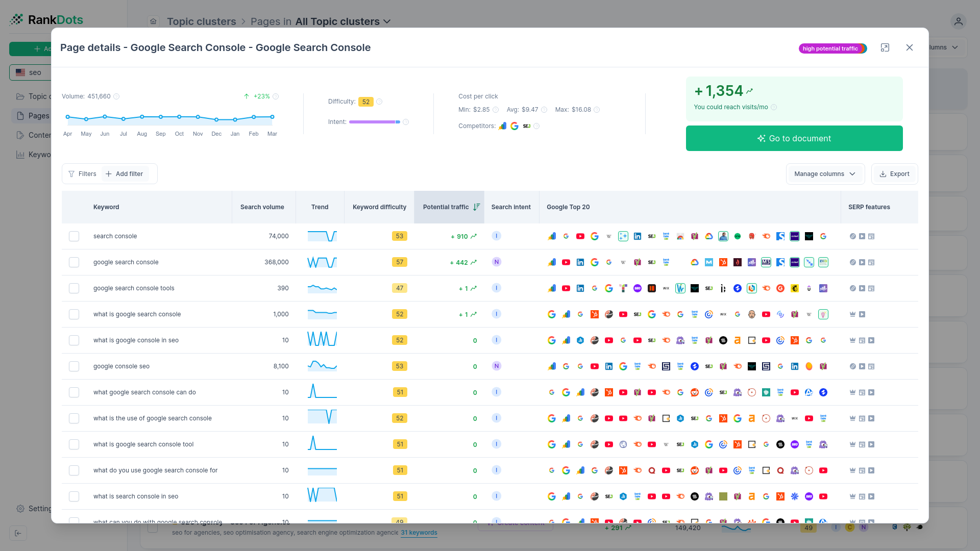
Task: Click the volume change info icon beside +23%
Action: pyautogui.click(x=276, y=96)
